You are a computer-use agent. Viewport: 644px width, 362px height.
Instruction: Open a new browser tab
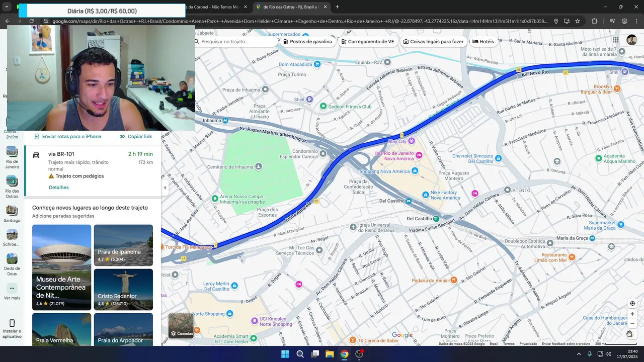pos(337,7)
